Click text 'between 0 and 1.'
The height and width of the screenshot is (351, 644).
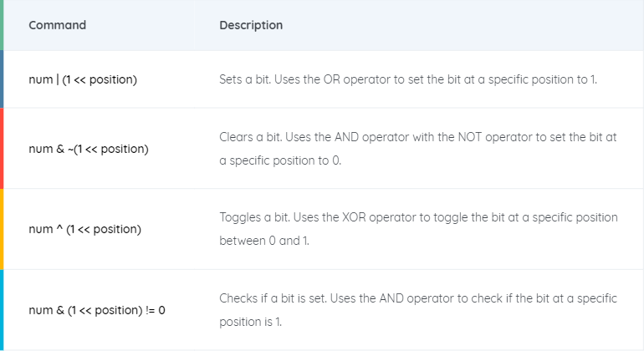coord(264,241)
